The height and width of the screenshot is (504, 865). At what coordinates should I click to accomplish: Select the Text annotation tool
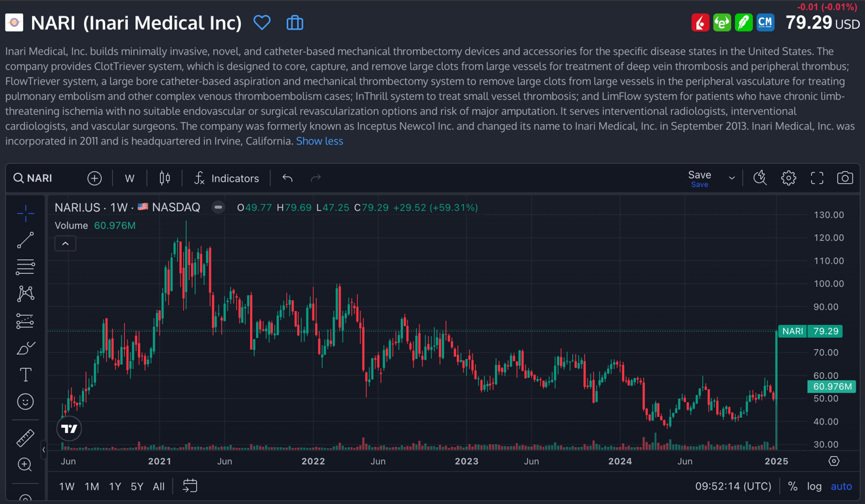point(26,375)
